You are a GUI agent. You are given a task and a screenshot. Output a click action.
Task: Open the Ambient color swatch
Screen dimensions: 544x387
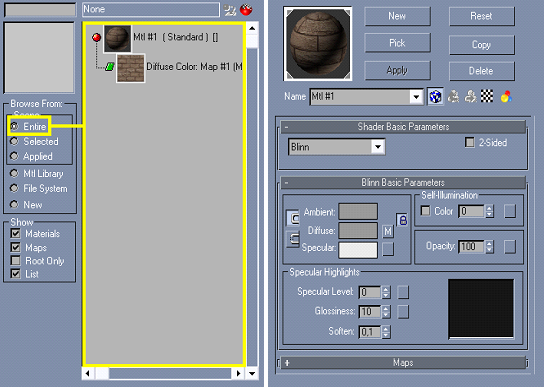point(358,211)
